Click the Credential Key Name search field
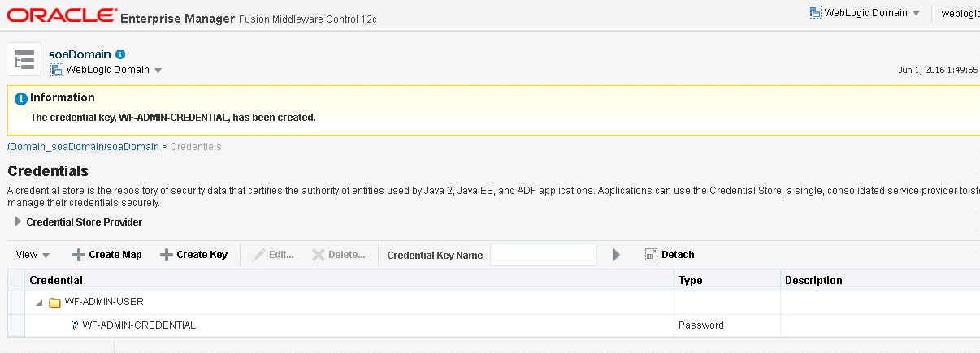The width and height of the screenshot is (980, 353). click(x=544, y=255)
